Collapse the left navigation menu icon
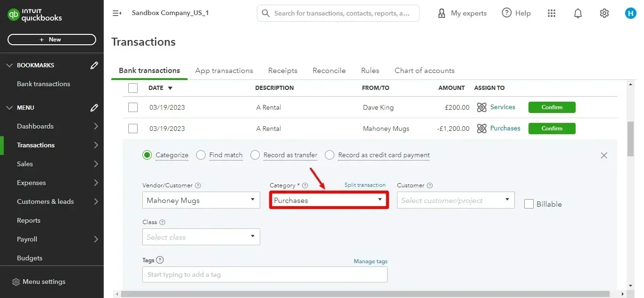The height and width of the screenshot is (298, 644). pyautogui.click(x=117, y=13)
